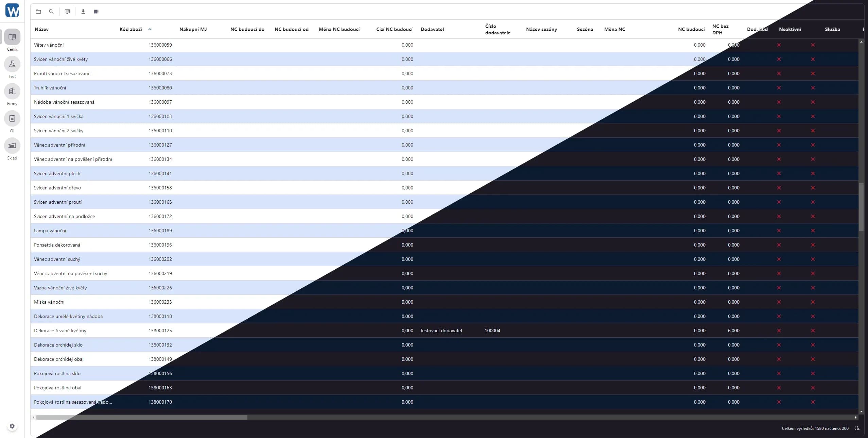The width and height of the screenshot is (868, 438).
Task: Toggle Neaktivní cross for Truhlík vánoční row
Action: tap(779, 88)
